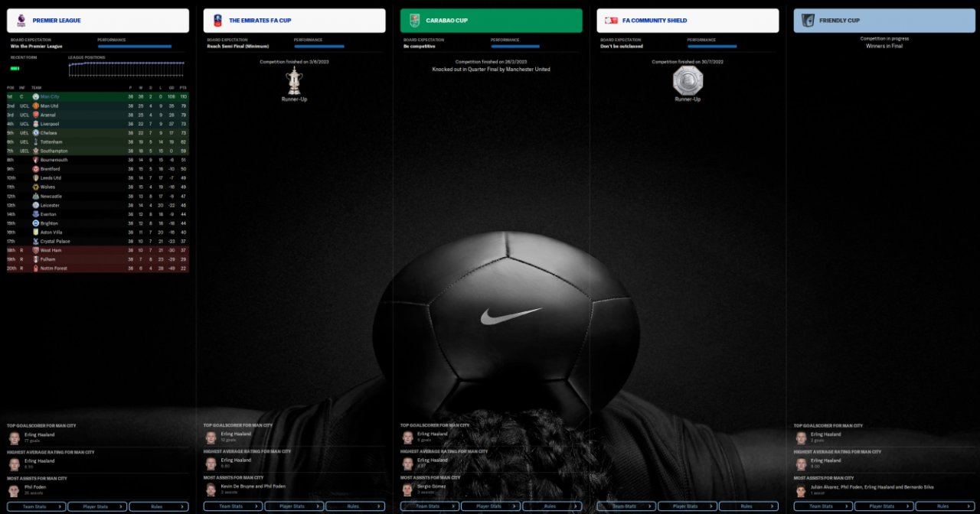
Task: Open Emirates FA Cup Rules
Action: coord(355,506)
